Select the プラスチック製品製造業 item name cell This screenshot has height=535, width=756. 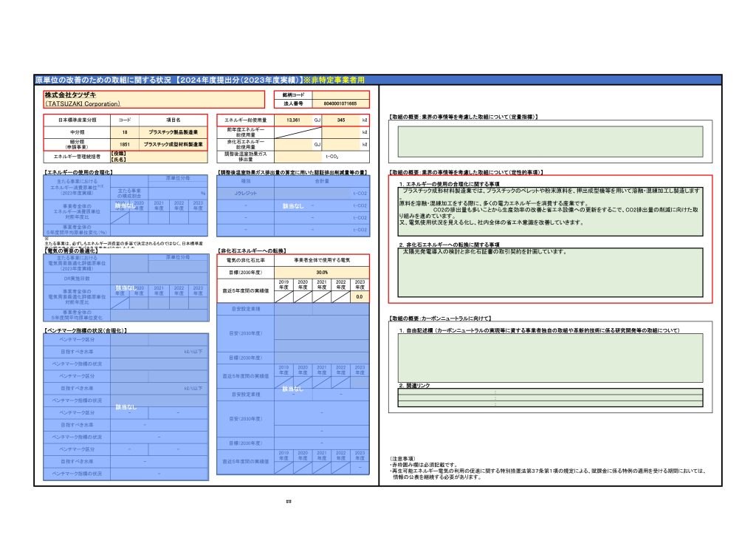click(x=172, y=132)
